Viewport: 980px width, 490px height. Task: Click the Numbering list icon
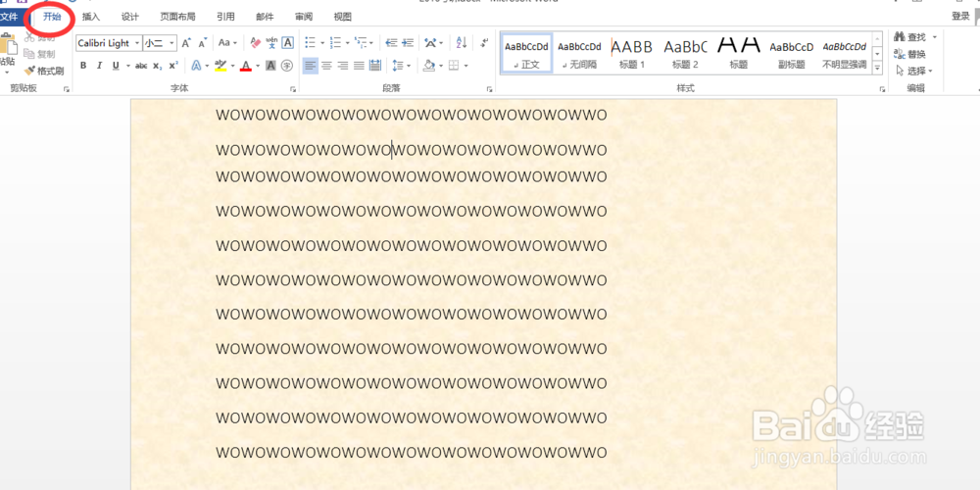(335, 42)
